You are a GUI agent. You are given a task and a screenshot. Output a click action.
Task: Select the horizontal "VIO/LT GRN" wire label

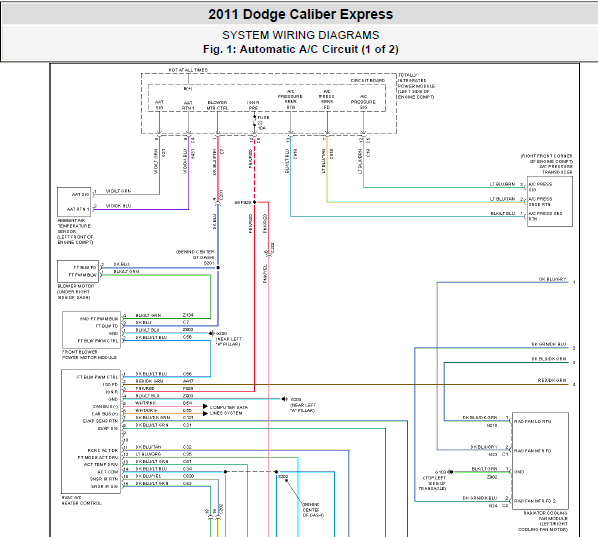pyautogui.click(x=118, y=191)
